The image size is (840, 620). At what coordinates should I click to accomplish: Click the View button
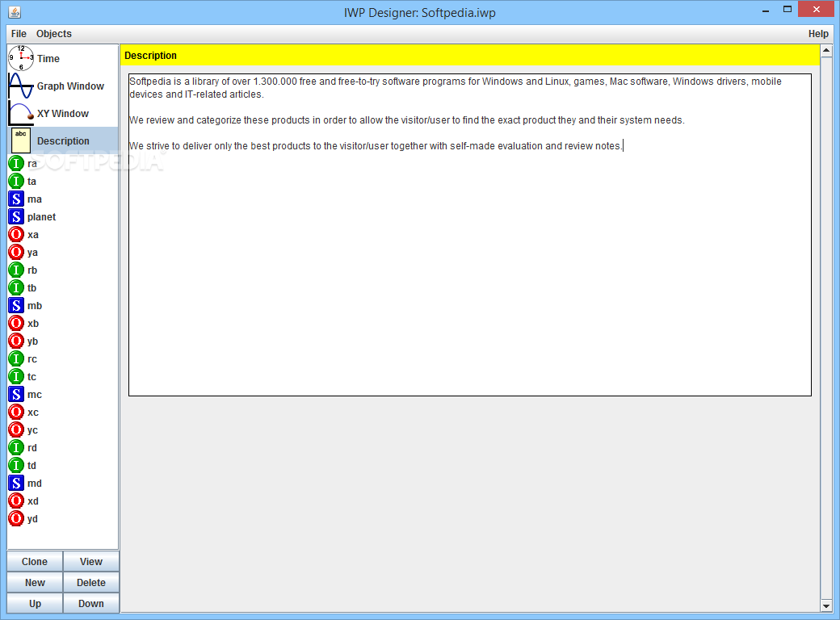(x=91, y=562)
